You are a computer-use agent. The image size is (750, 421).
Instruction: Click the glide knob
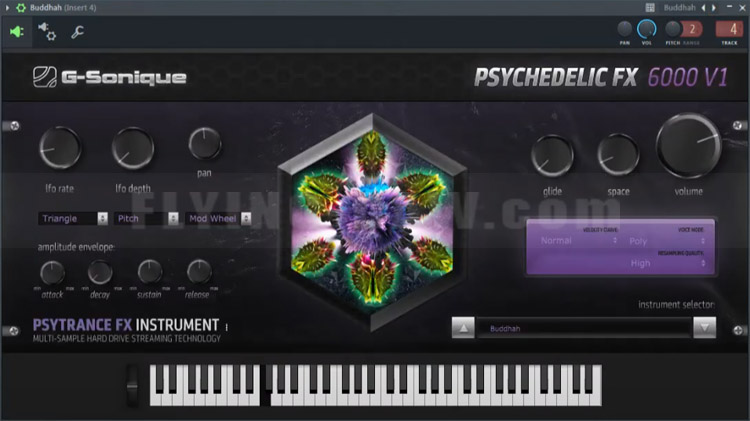coord(552,156)
